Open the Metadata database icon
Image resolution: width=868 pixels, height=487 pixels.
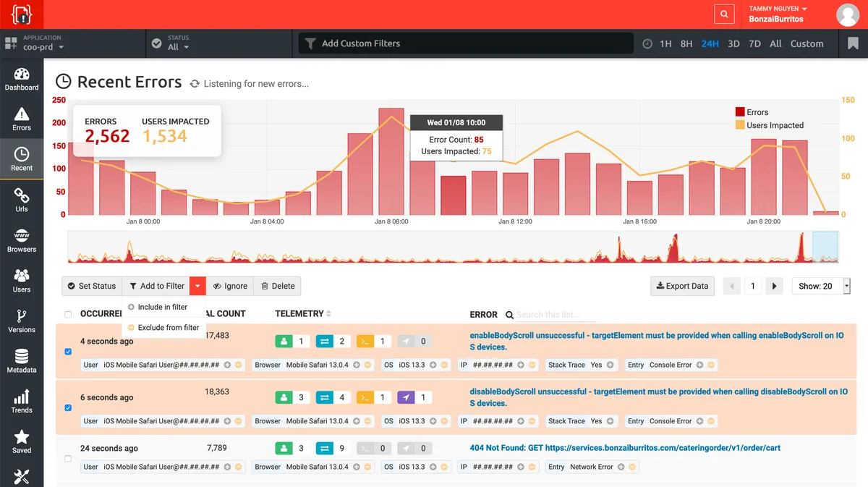[22, 361]
